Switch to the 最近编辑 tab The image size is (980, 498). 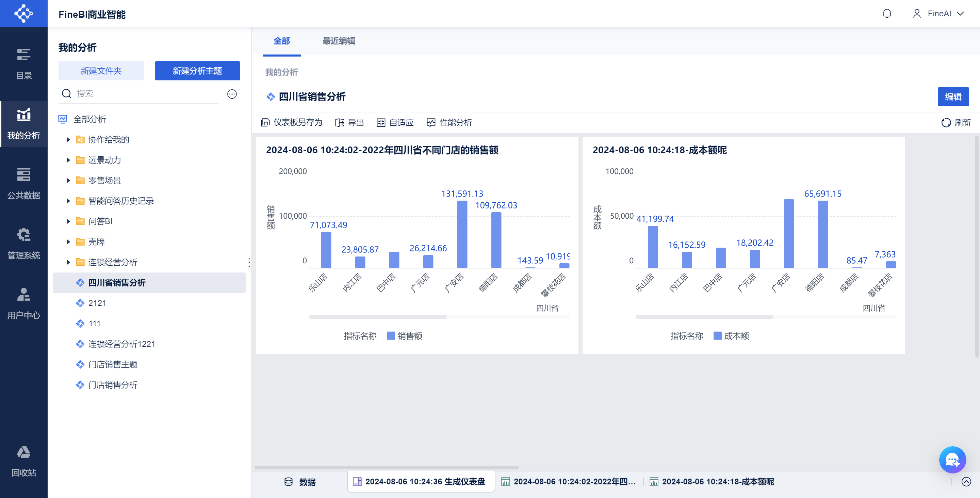click(338, 41)
